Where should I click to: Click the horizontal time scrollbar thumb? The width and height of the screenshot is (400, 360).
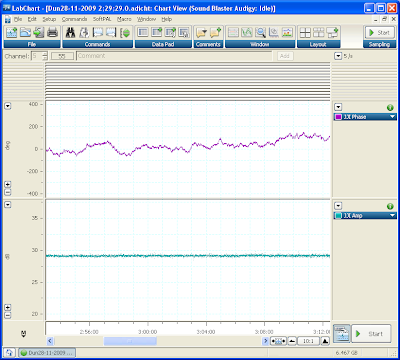(x=130, y=341)
